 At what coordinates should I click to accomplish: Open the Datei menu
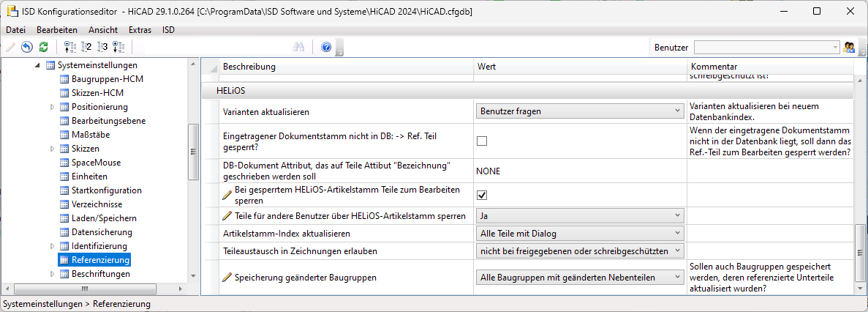click(16, 30)
